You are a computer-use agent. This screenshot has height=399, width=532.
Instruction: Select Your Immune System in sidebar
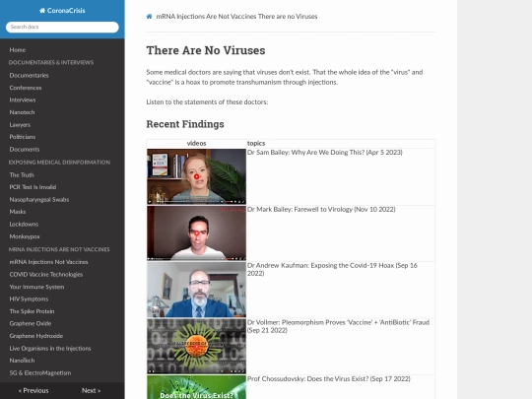36,287
